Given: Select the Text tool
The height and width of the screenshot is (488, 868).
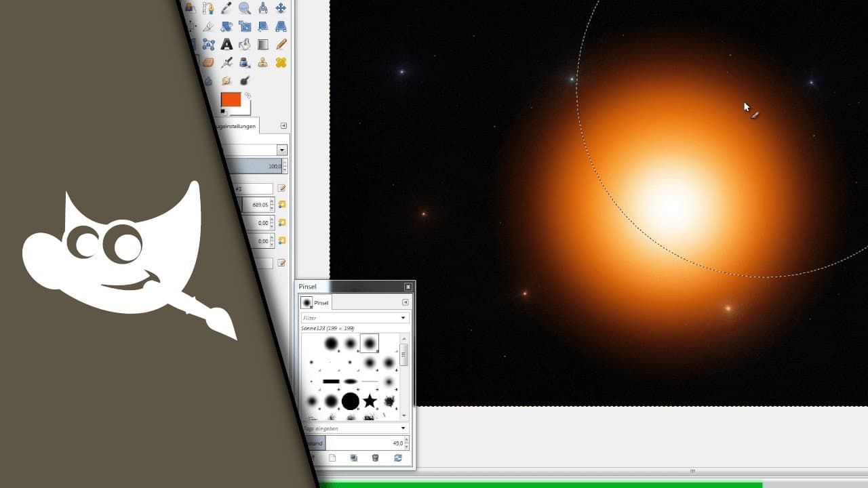Looking at the screenshot, I should tap(225, 45).
